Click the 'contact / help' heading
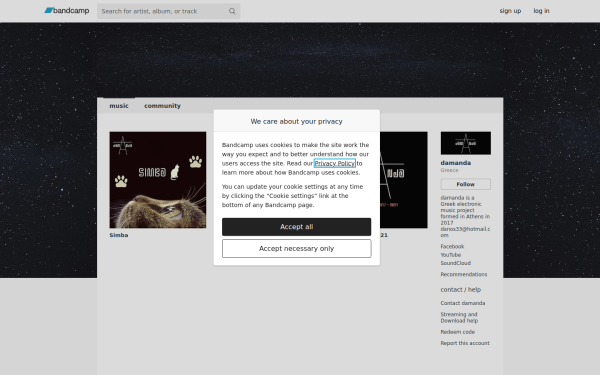600x375 pixels. click(x=461, y=290)
